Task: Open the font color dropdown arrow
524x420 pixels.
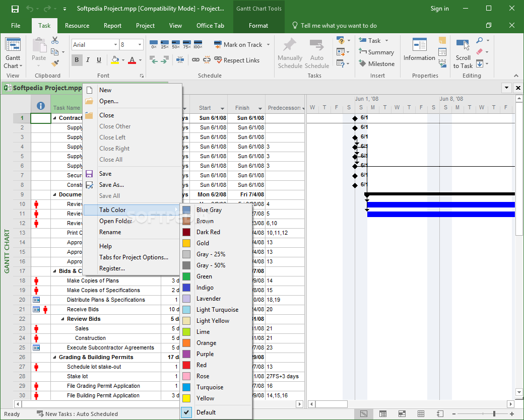Action: click(141, 60)
